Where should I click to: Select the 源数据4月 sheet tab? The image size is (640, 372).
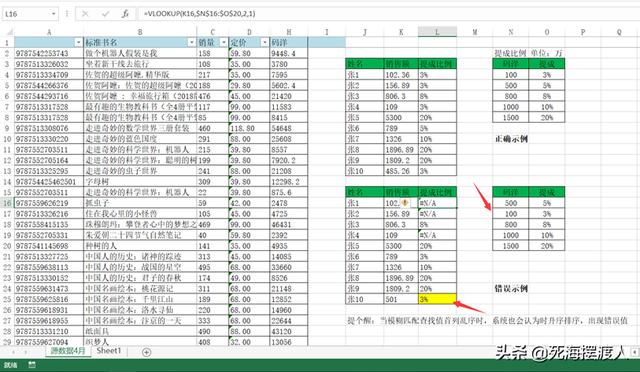68,350
